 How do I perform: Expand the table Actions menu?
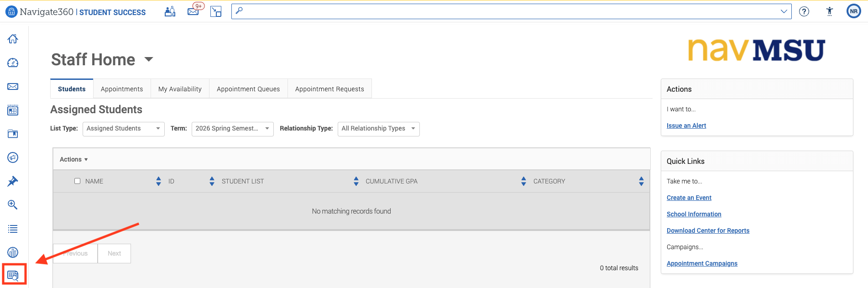click(74, 159)
